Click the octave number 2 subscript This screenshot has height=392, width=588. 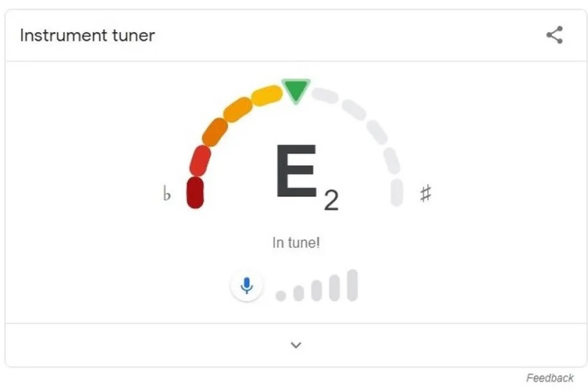click(x=331, y=201)
